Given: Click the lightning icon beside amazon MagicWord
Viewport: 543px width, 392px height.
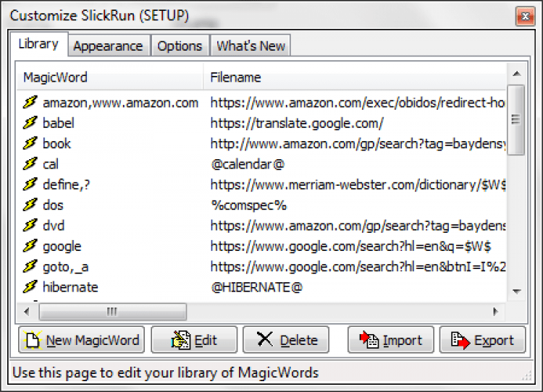Looking at the screenshot, I should pyautogui.click(x=30, y=103).
